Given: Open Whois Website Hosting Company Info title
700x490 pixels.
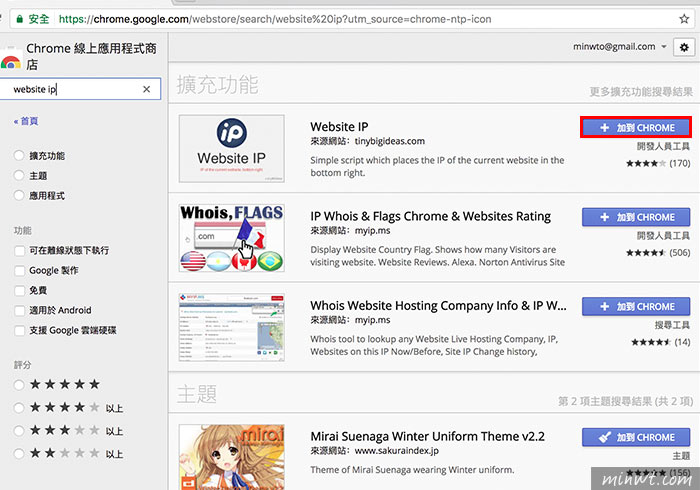Looking at the screenshot, I should point(438,306).
